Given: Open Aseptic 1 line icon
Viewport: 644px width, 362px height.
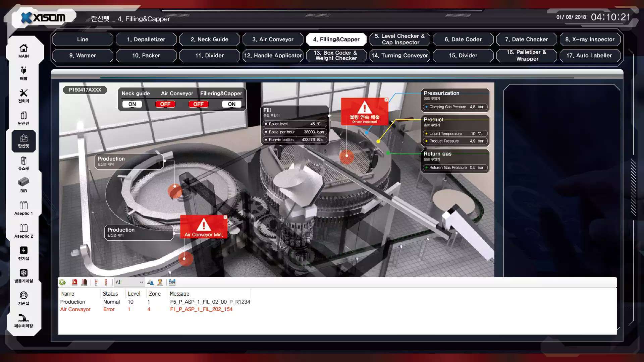Looking at the screenshot, I should tap(23, 208).
